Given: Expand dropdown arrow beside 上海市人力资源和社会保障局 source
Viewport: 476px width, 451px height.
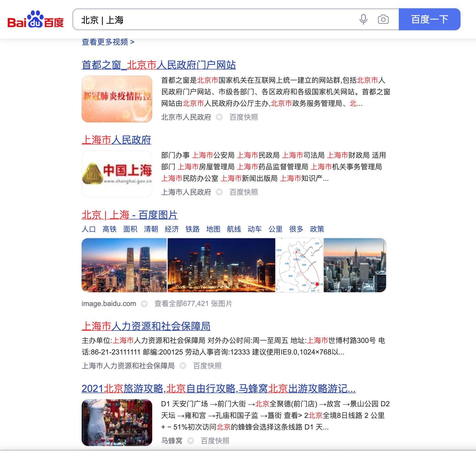Looking at the screenshot, I should click(x=183, y=366).
